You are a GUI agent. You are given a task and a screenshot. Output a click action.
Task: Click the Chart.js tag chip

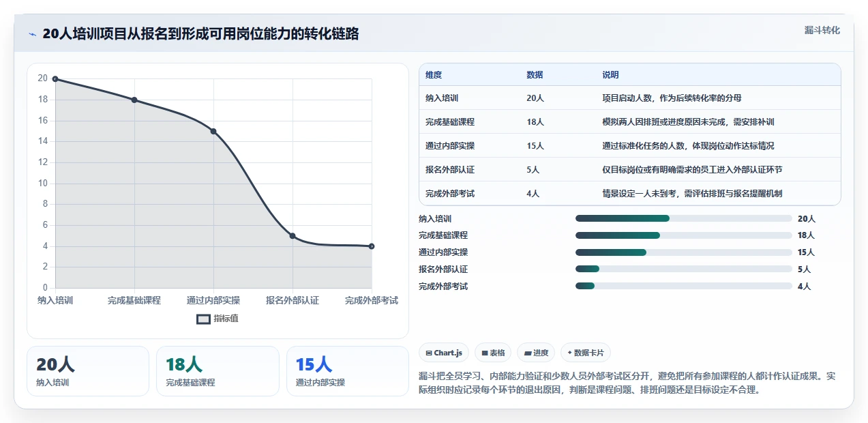444,353
